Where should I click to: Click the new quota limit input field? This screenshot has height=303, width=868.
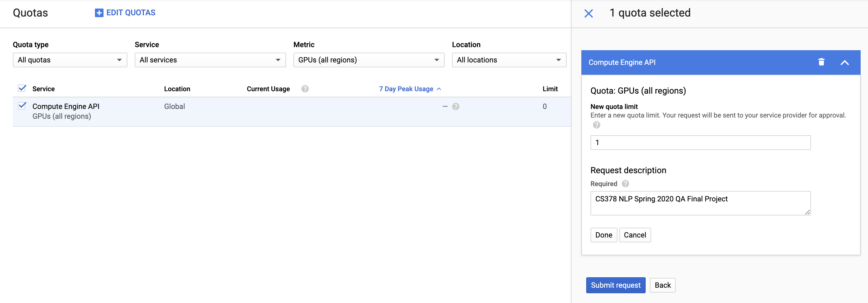click(x=700, y=143)
